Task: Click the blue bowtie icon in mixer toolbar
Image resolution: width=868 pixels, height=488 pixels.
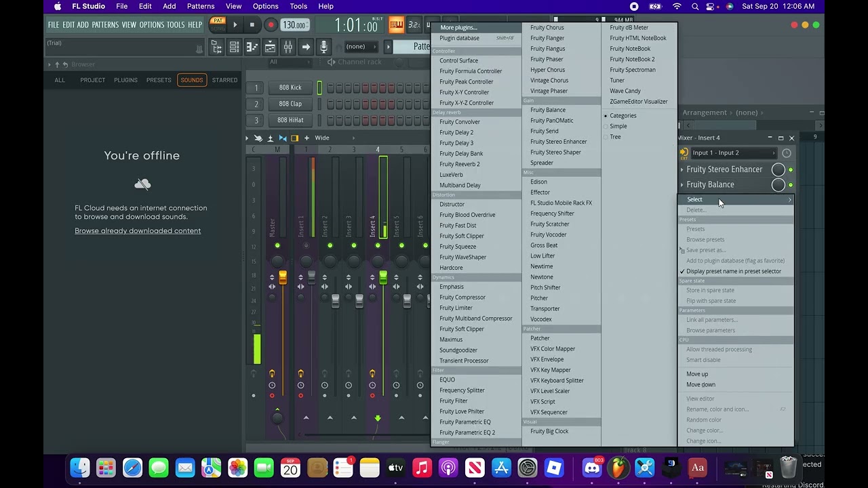Action: pyautogui.click(x=283, y=138)
